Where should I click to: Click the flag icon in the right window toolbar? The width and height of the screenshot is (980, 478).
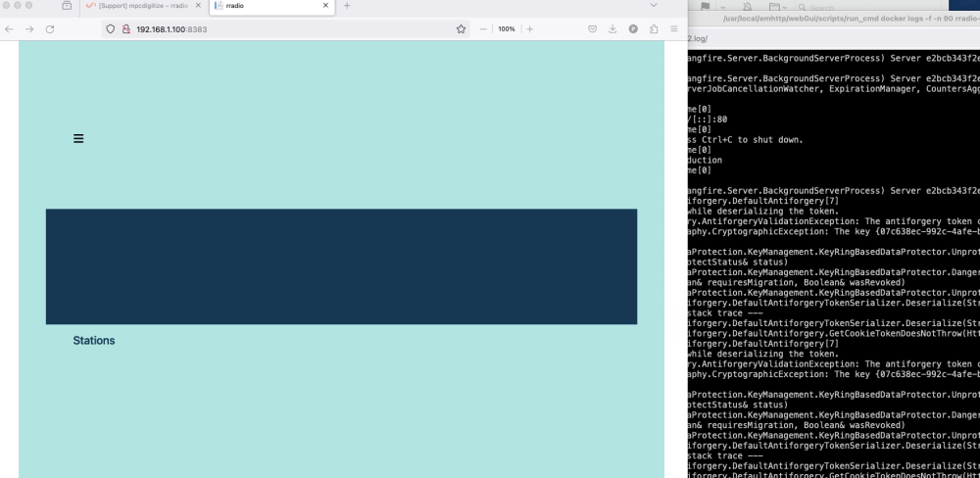tap(705, 6)
